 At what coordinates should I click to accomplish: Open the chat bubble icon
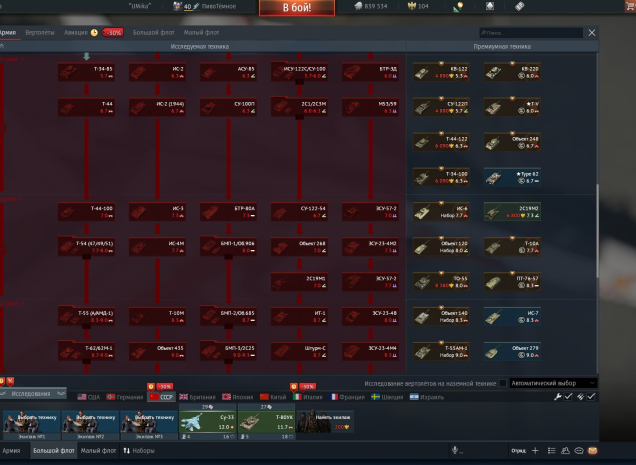pos(579,450)
